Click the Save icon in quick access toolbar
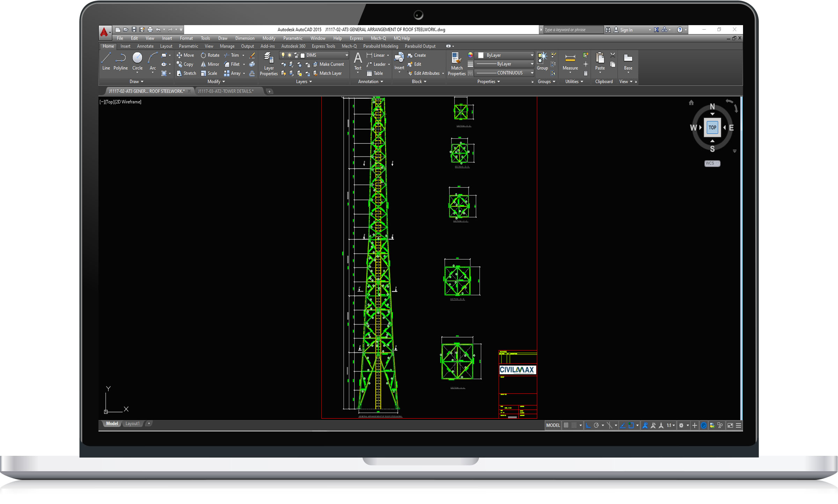The height and width of the screenshot is (504, 838). pos(134,30)
